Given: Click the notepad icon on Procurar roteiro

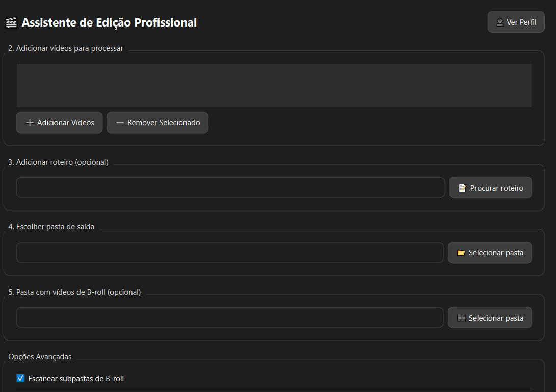Looking at the screenshot, I should point(462,188).
